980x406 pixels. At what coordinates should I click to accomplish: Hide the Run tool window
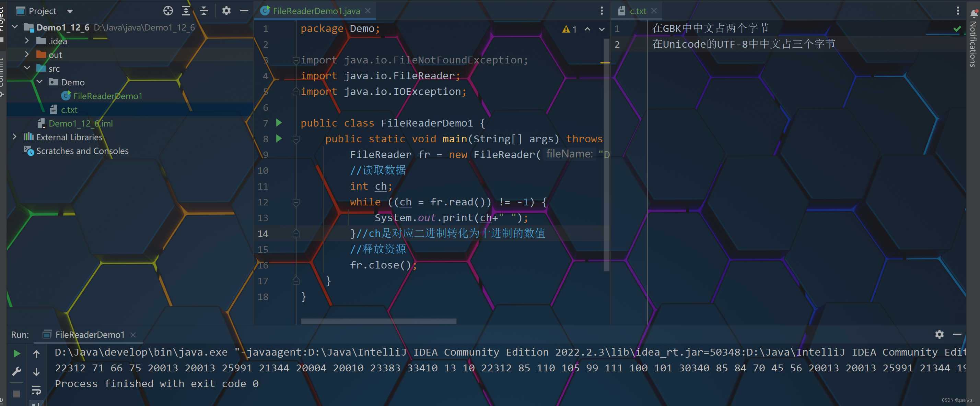[x=958, y=334]
